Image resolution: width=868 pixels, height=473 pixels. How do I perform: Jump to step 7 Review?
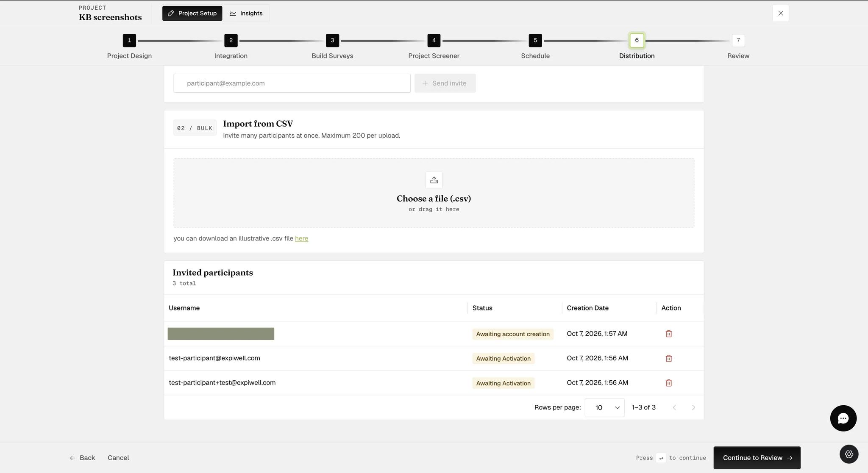click(738, 41)
